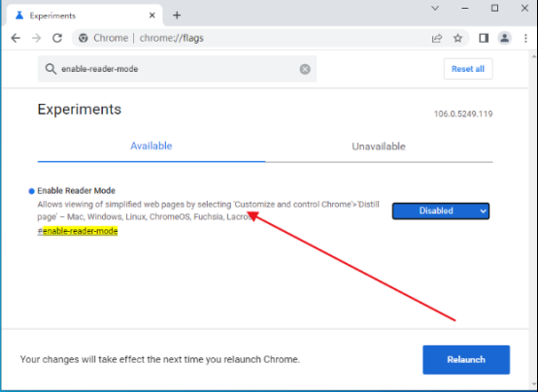538x392 pixels.
Task: Open Customize and control Chrome menu
Action: pos(525,38)
